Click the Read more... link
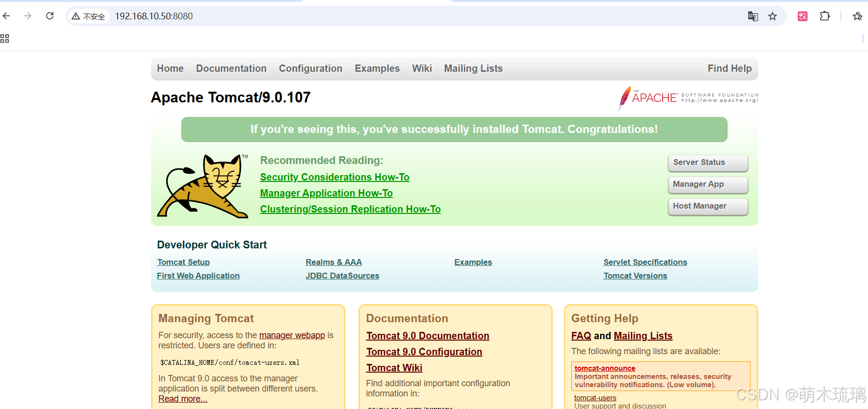Viewport: 868px width, 409px height. click(183, 399)
